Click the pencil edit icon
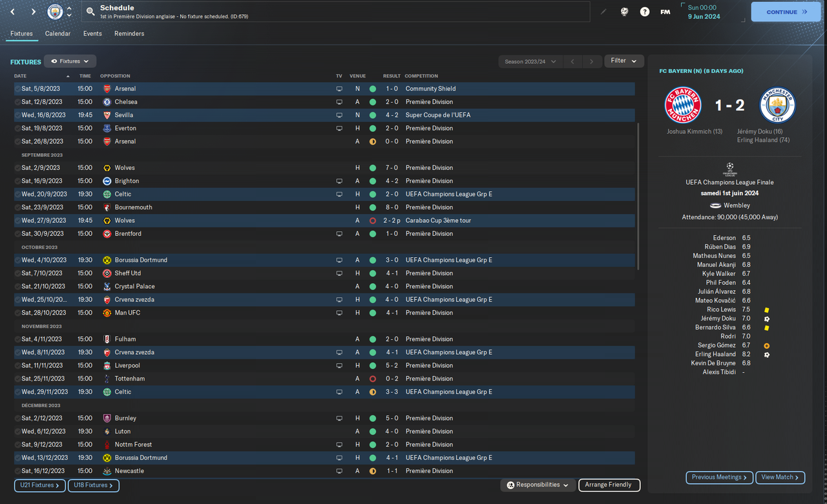This screenshot has height=504, width=827. pyautogui.click(x=603, y=12)
